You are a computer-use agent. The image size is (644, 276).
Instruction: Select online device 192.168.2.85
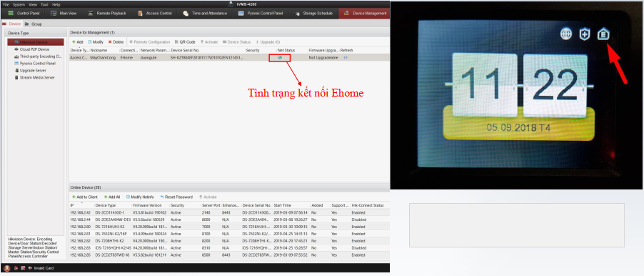[x=229, y=255]
